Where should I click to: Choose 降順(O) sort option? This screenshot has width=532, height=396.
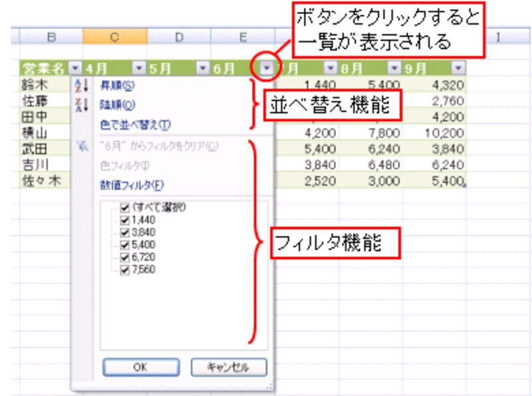[x=118, y=105]
